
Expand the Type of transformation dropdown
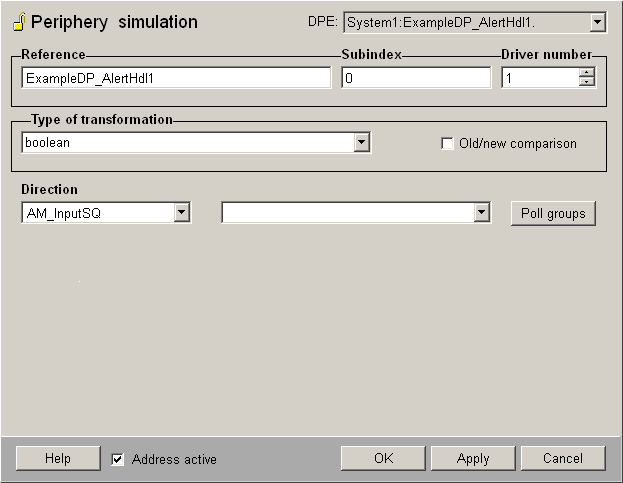tap(361, 143)
